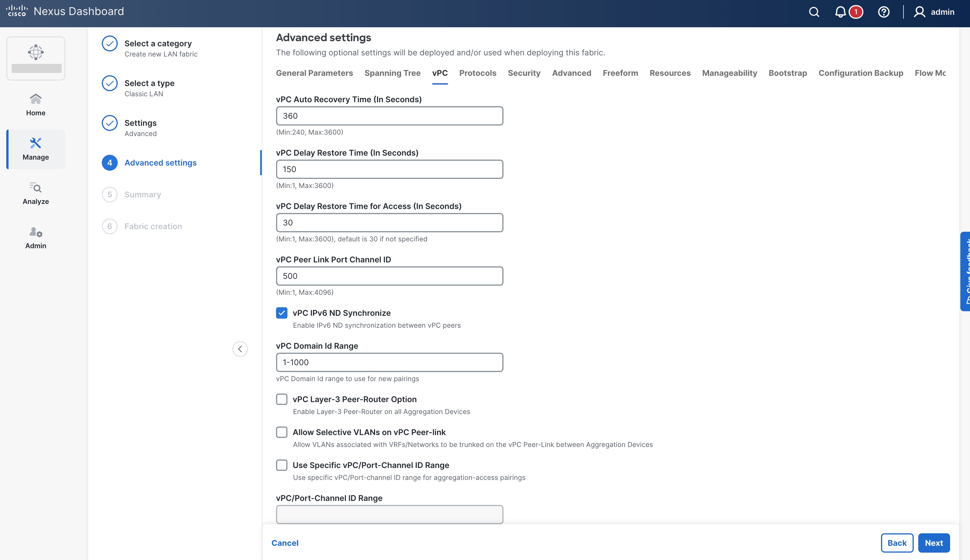This screenshot has width=970, height=560.
Task: Enable vPC Layer-3 Peer-Router Option
Action: pyautogui.click(x=282, y=399)
